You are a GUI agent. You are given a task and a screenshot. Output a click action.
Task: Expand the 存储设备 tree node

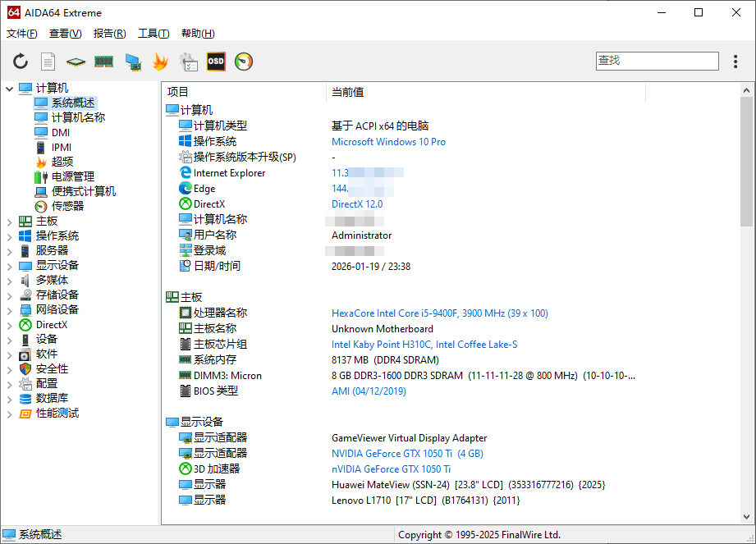pyautogui.click(x=10, y=295)
